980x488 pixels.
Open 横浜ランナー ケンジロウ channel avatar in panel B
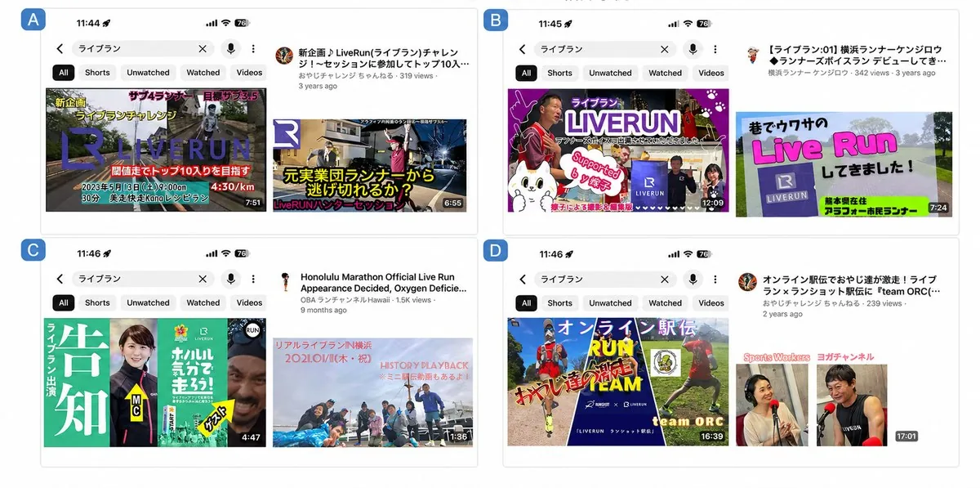tap(752, 54)
